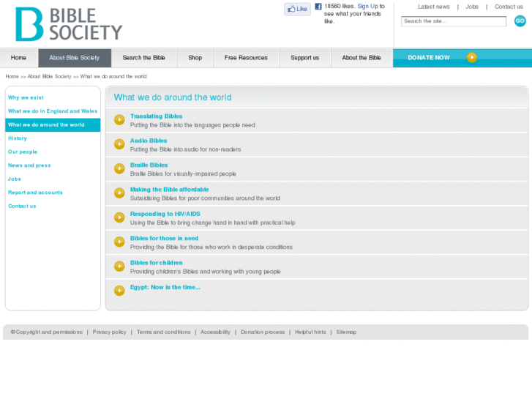The image size is (532, 399).
Task: Click Home in the breadcrumb trail
Action: [12, 76]
